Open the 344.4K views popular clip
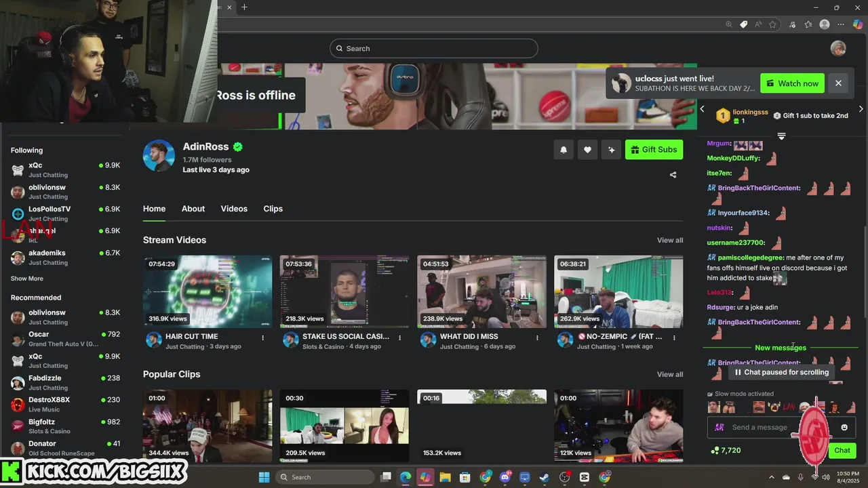 point(208,426)
